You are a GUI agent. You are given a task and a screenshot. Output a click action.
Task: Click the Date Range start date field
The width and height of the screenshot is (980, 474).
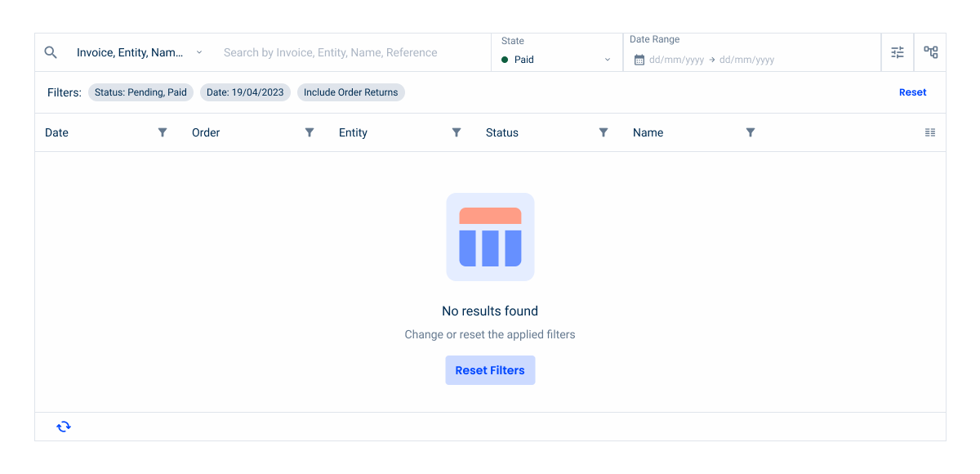pos(676,60)
